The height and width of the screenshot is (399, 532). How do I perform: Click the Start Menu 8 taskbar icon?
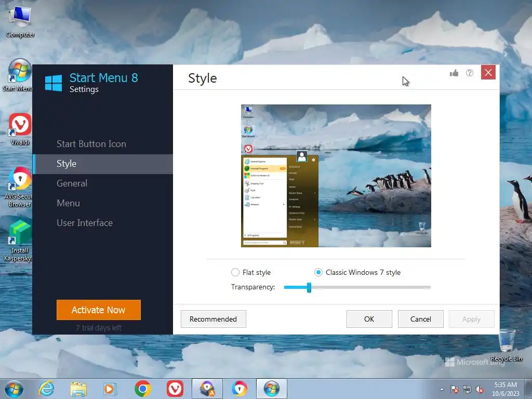point(272,389)
